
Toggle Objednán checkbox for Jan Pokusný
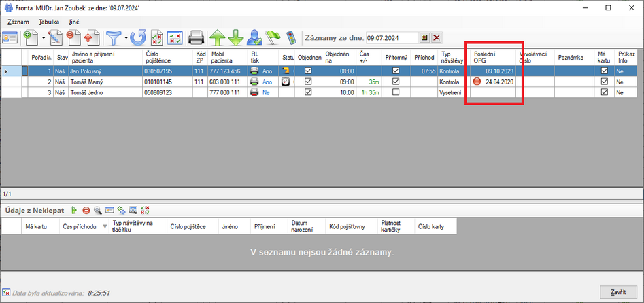(308, 71)
